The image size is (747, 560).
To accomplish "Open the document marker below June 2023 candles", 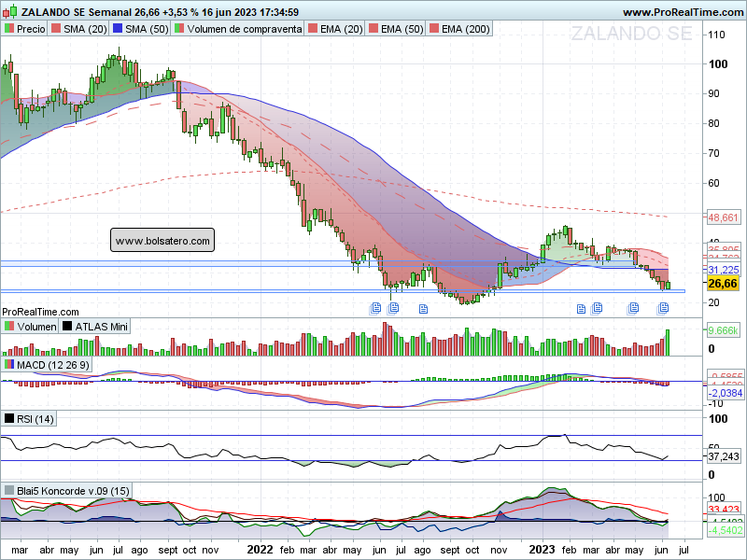I will 663,308.
